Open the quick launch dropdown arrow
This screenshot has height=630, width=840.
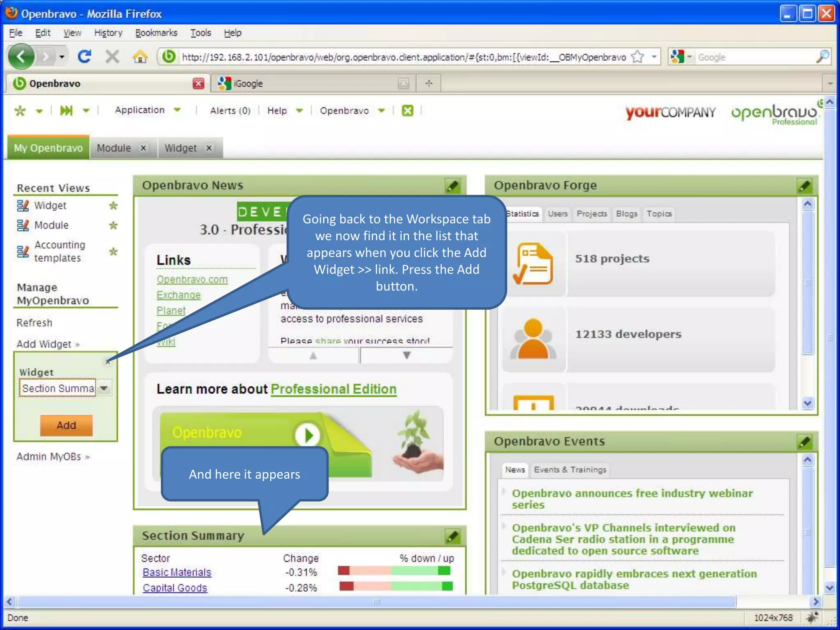[x=86, y=110]
